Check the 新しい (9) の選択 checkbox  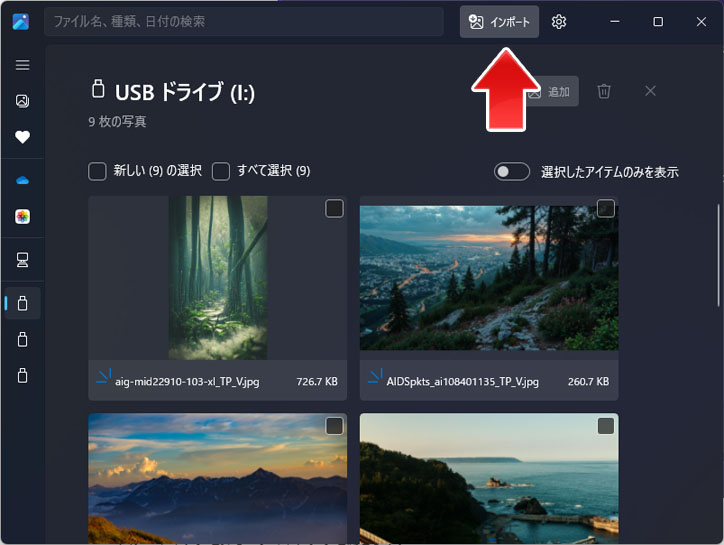(97, 171)
